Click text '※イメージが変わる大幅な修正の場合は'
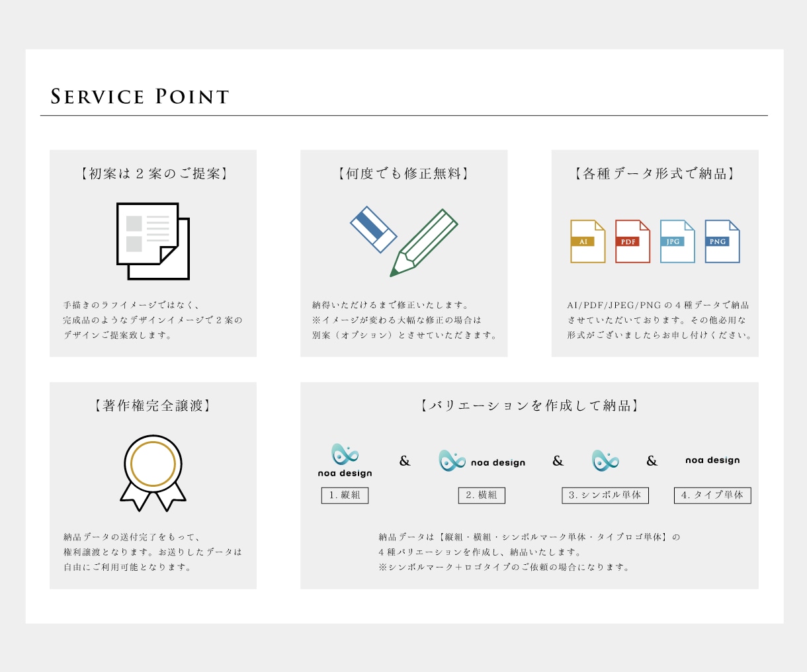 click(x=397, y=320)
